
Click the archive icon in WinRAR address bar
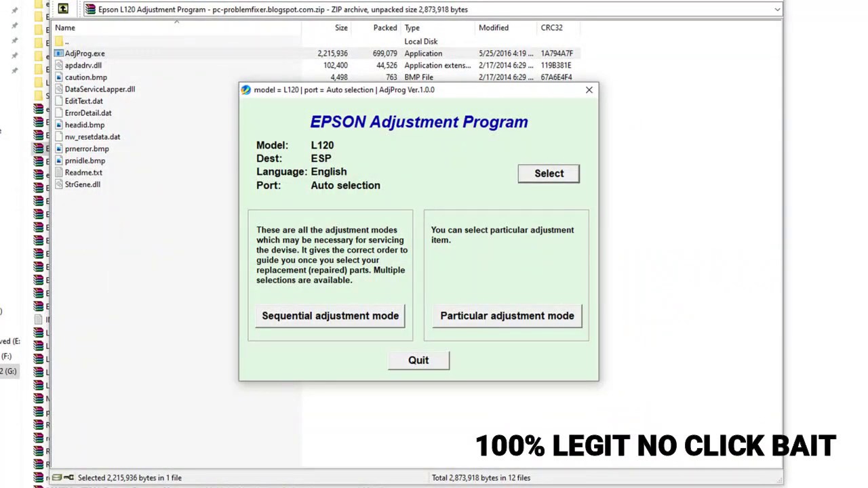[x=90, y=9]
